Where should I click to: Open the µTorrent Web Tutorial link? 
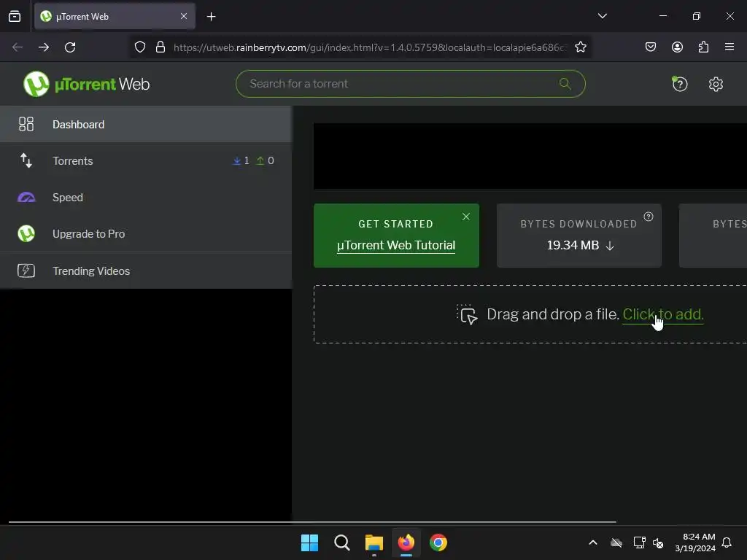coord(396,245)
